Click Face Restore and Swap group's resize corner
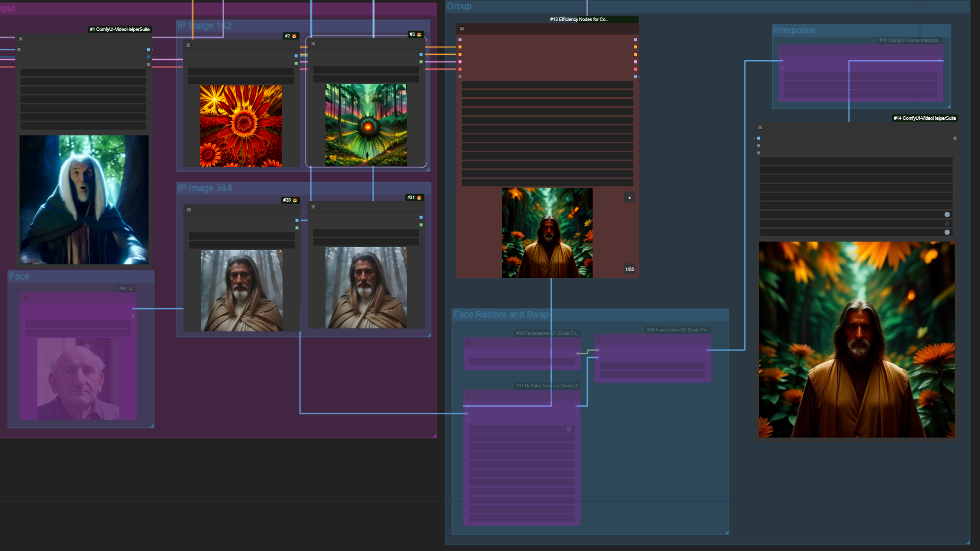This screenshot has width=980, height=551. point(726,533)
